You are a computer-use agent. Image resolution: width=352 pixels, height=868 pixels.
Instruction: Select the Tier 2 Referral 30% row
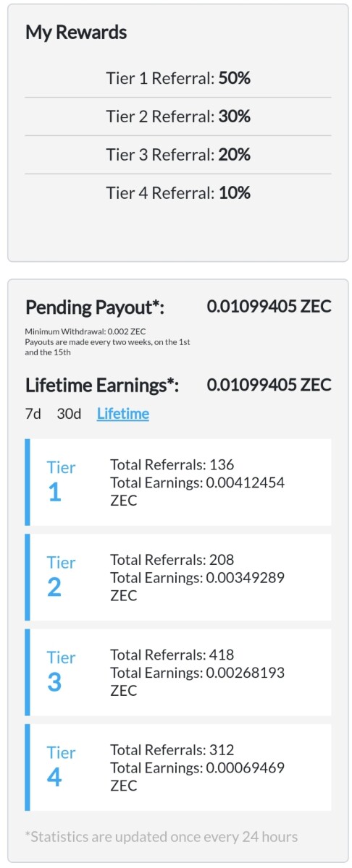coord(178,116)
